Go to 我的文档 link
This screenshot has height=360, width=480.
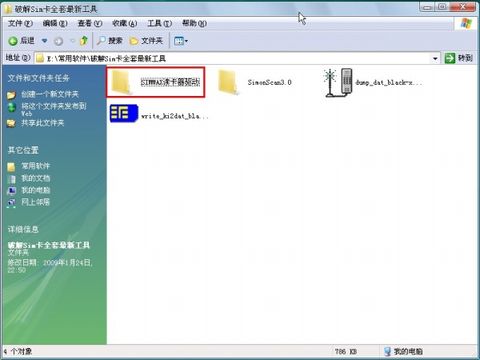point(36,178)
